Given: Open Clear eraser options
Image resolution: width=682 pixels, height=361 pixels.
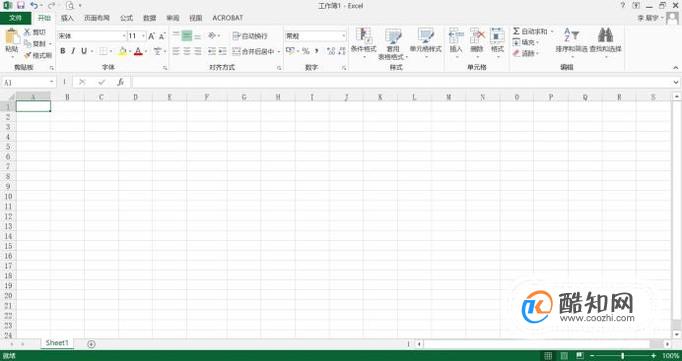Looking at the screenshot, I should 525,53.
